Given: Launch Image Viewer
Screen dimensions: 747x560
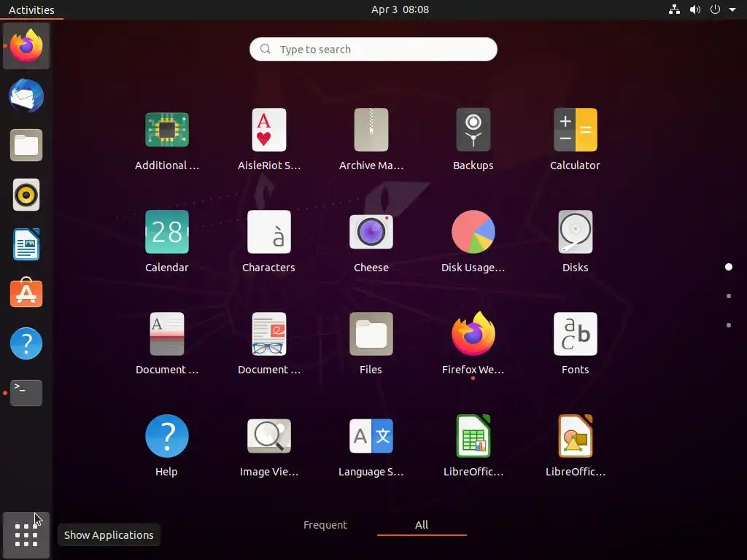Looking at the screenshot, I should tap(268, 446).
